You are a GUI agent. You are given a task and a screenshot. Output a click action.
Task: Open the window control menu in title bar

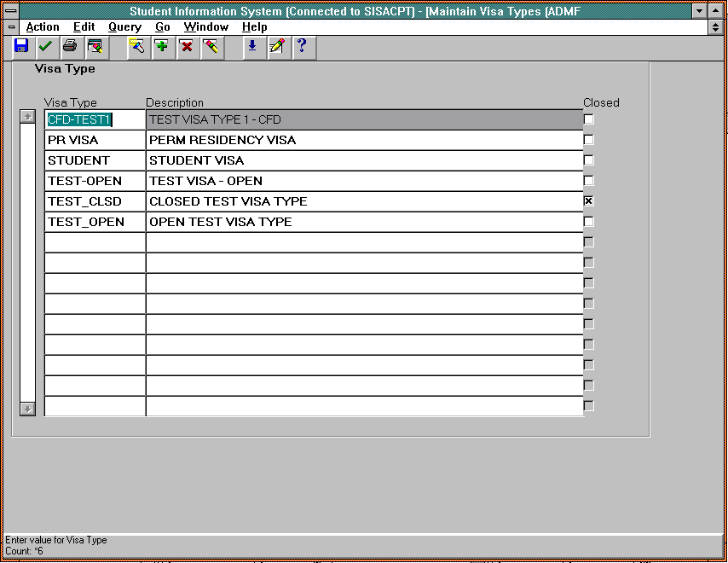point(11,10)
